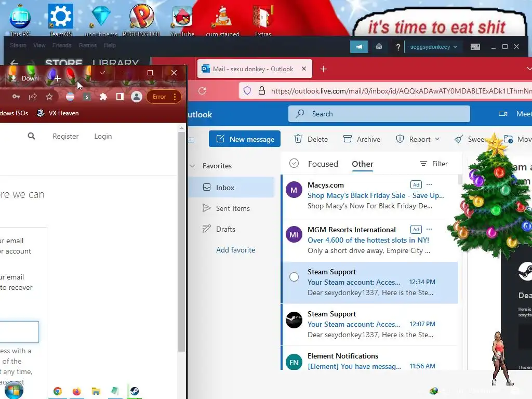Screen dimensions: 532x399
Task: Click the Firefox tracking protection shield icon
Action: pyautogui.click(x=247, y=90)
